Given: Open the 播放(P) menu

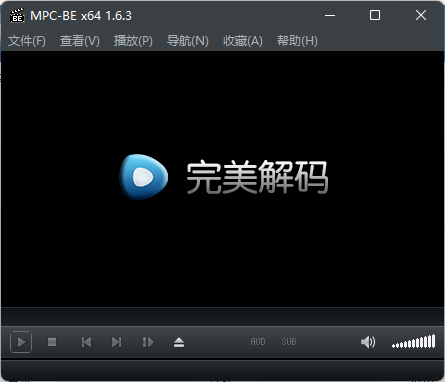Looking at the screenshot, I should [x=133, y=41].
